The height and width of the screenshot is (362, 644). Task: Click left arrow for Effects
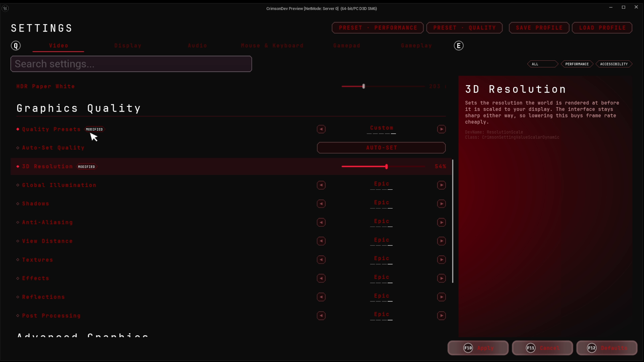pyautogui.click(x=321, y=278)
